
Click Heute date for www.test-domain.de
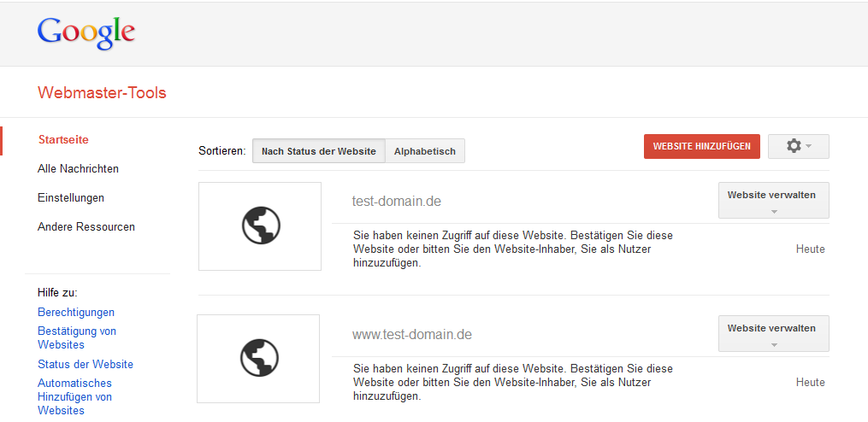click(811, 382)
